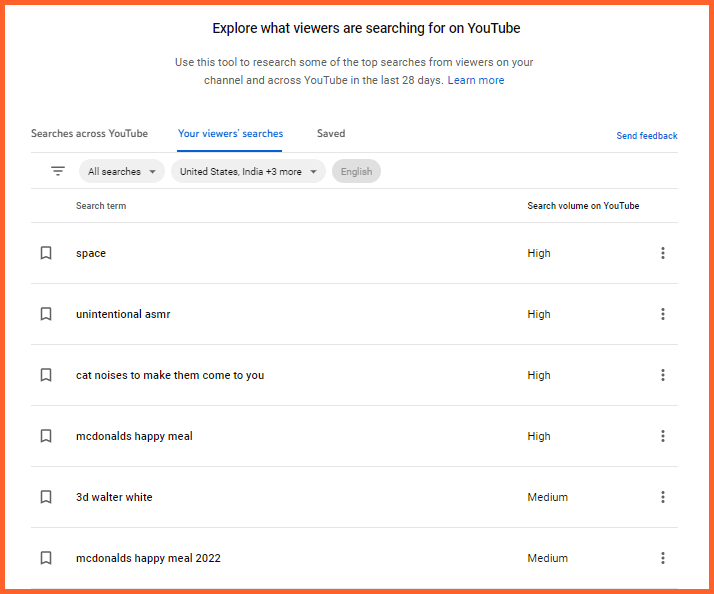This screenshot has width=714, height=594.
Task: Expand 'United States, India +3 more' dropdown
Action: 248,172
